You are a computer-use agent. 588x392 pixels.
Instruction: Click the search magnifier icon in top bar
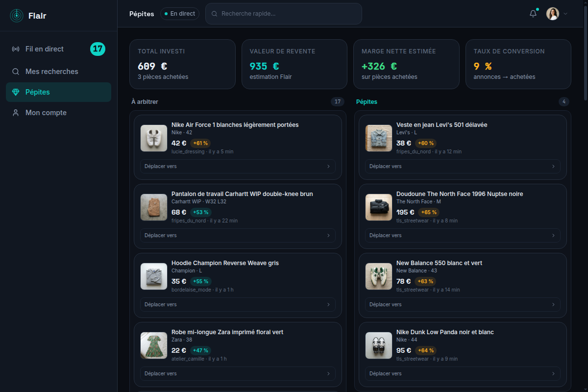214,14
